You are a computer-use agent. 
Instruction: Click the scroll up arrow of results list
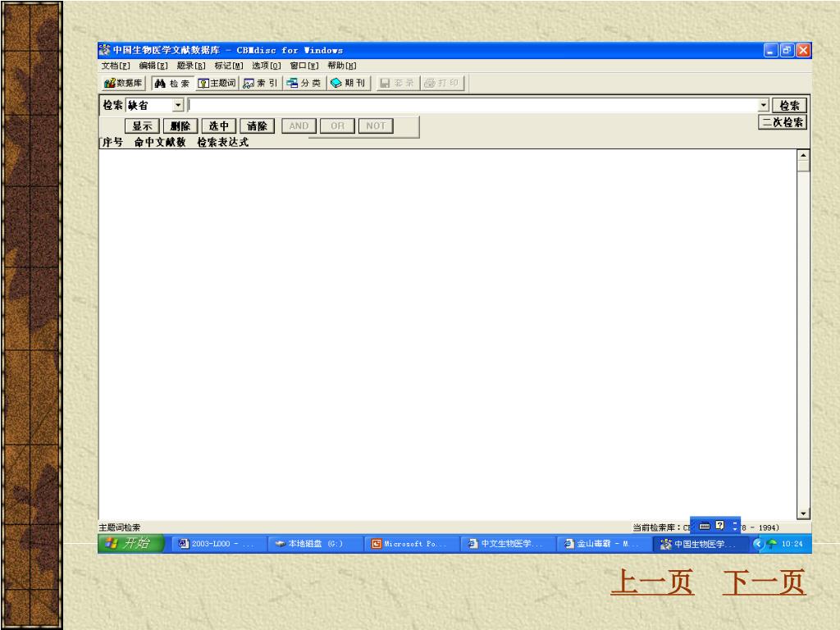click(802, 155)
